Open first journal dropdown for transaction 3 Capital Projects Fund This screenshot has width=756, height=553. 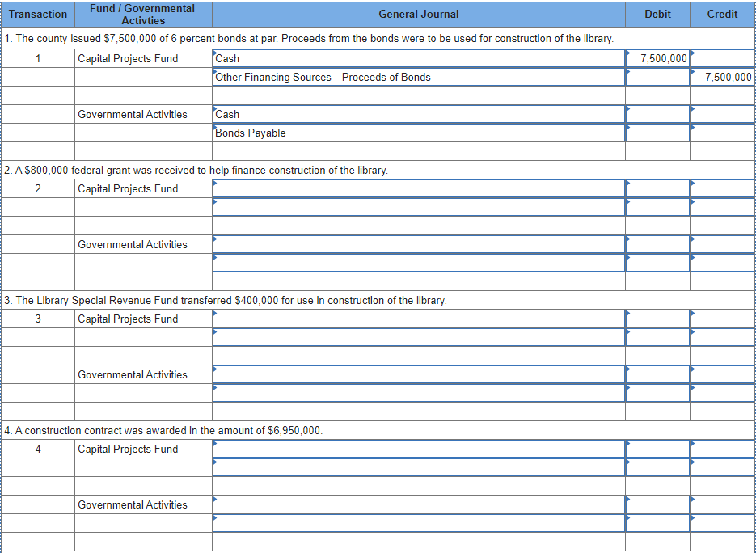click(419, 319)
